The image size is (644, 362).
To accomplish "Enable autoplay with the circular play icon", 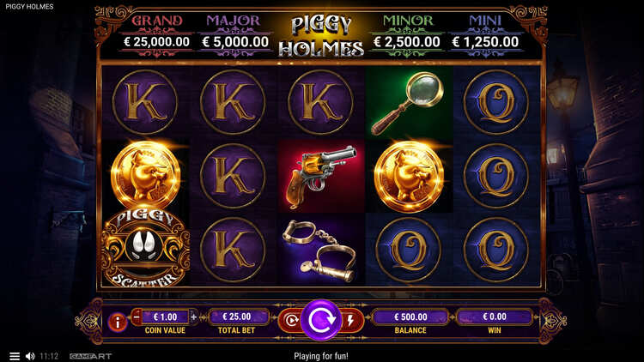I will tap(291, 321).
